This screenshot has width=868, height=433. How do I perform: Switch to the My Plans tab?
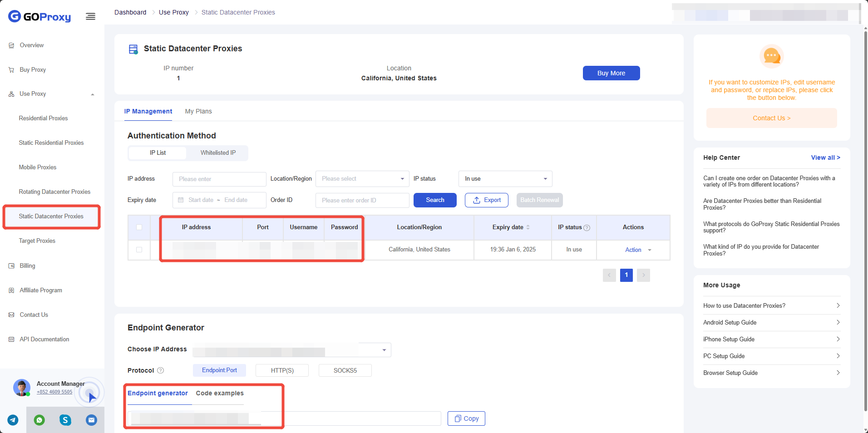[198, 112]
